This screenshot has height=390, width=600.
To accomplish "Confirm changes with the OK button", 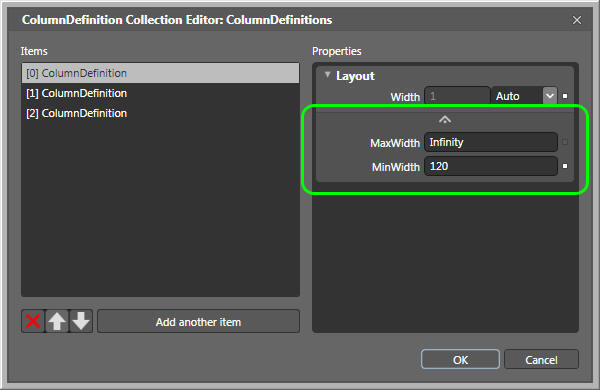I will (460, 359).
